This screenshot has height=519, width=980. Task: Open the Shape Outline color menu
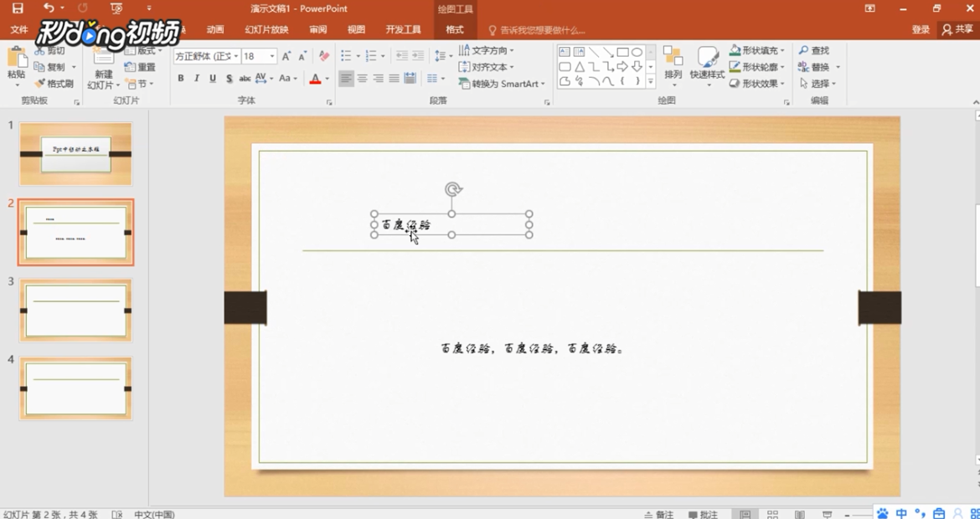click(x=756, y=67)
